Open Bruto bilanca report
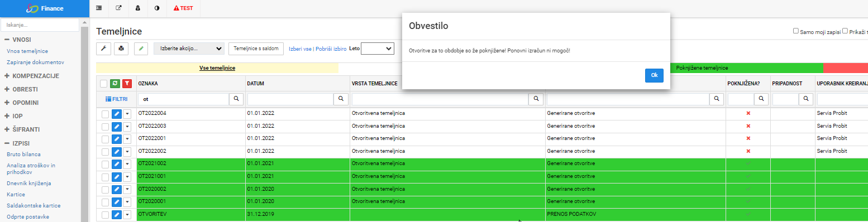 click(x=23, y=154)
